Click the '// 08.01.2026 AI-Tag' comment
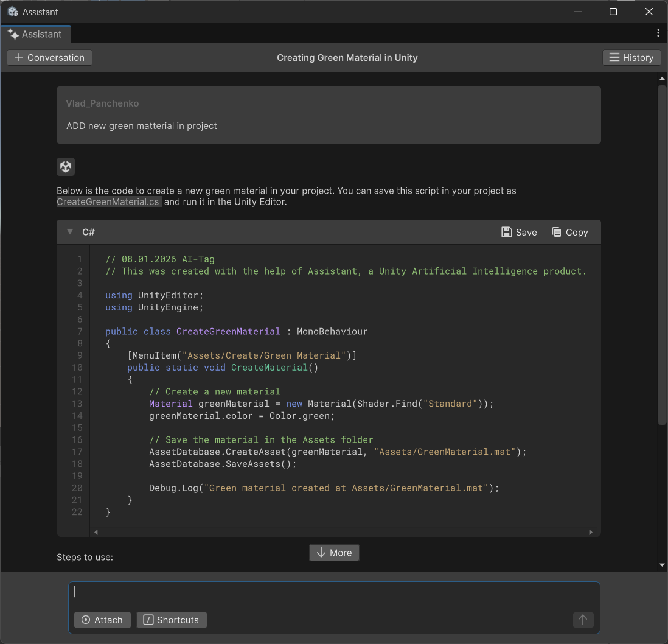The width and height of the screenshot is (668, 644). pos(160,259)
